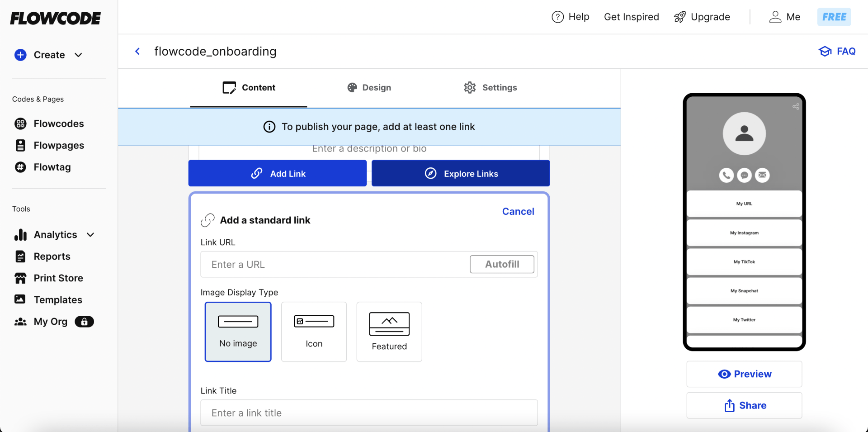Click the Preview button
868x432 pixels.
[x=744, y=374]
